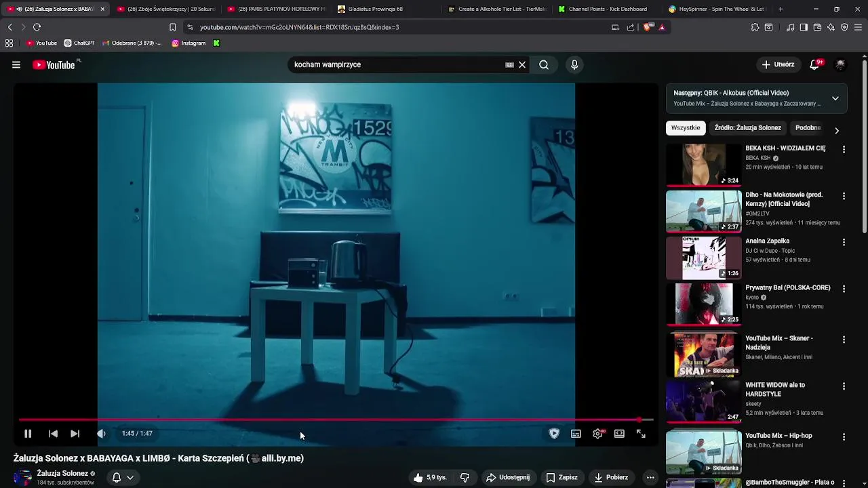
Task: Show more filter chips with right arrow
Action: (837, 131)
